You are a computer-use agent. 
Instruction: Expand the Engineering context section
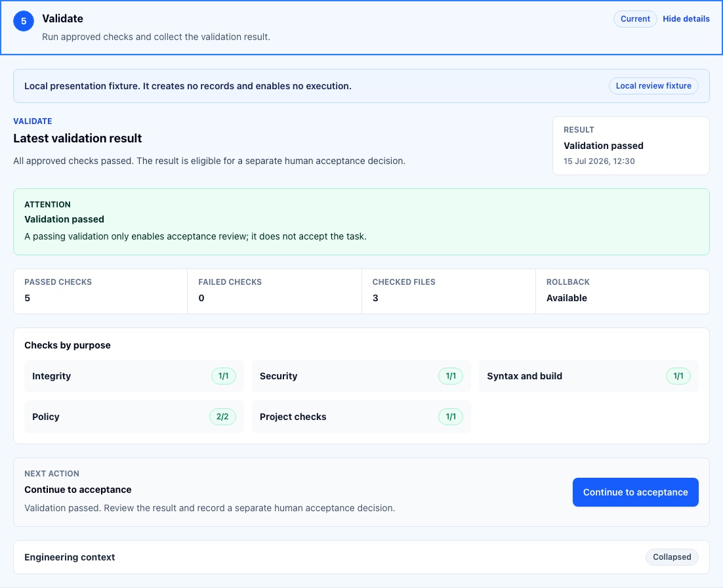361,557
